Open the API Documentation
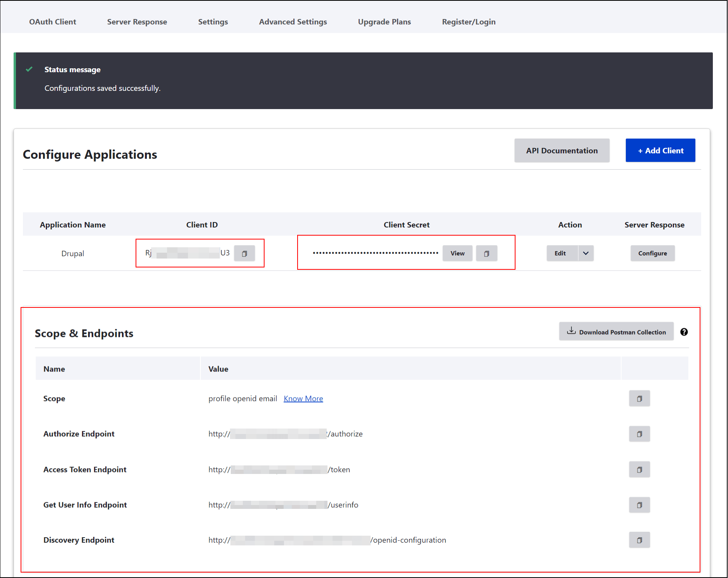The image size is (728, 578). click(x=562, y=150)
